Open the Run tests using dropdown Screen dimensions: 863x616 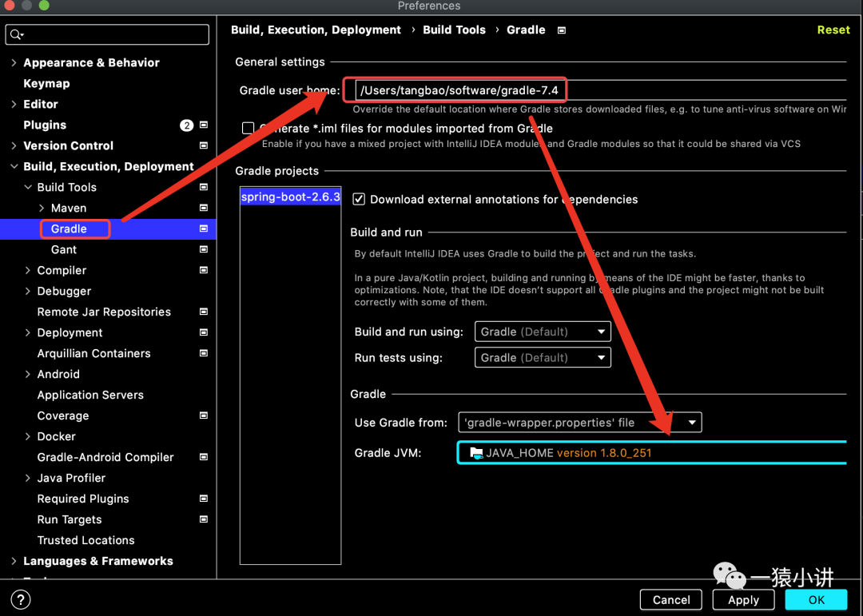tap(543, 358)
